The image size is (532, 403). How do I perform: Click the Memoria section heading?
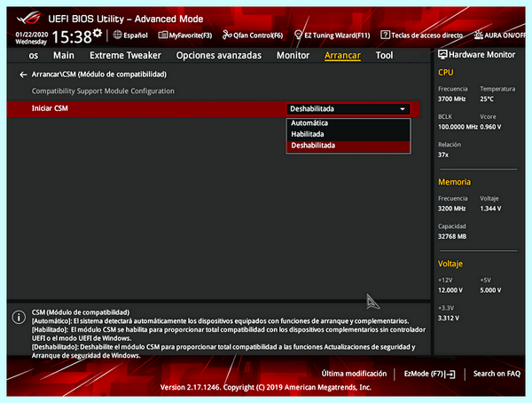point(454,182)
